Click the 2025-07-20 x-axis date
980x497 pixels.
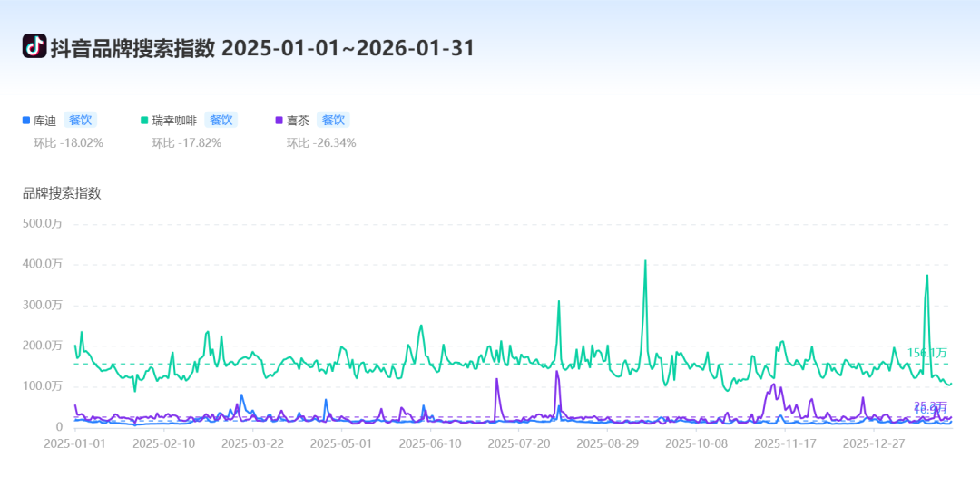coord(519,443)
